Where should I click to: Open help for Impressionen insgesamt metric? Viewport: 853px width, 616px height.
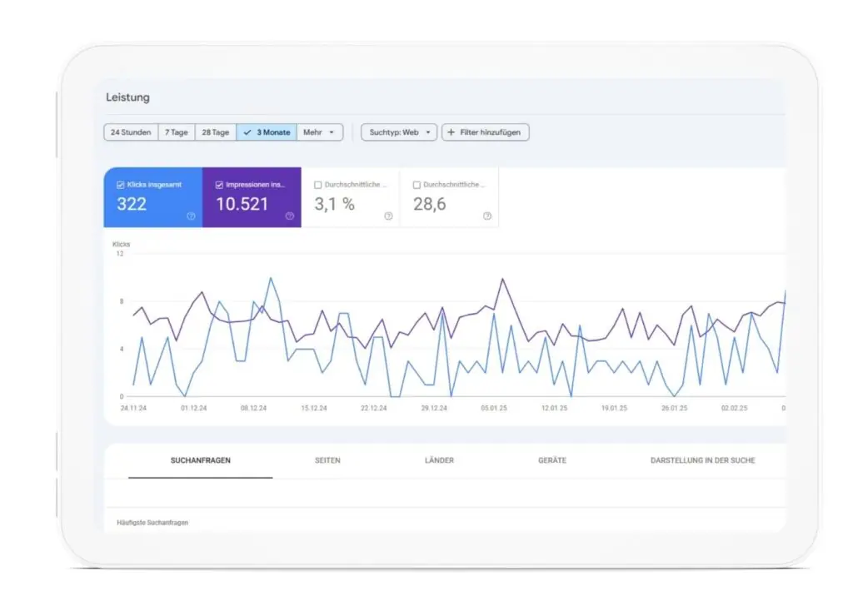point(289,215)
